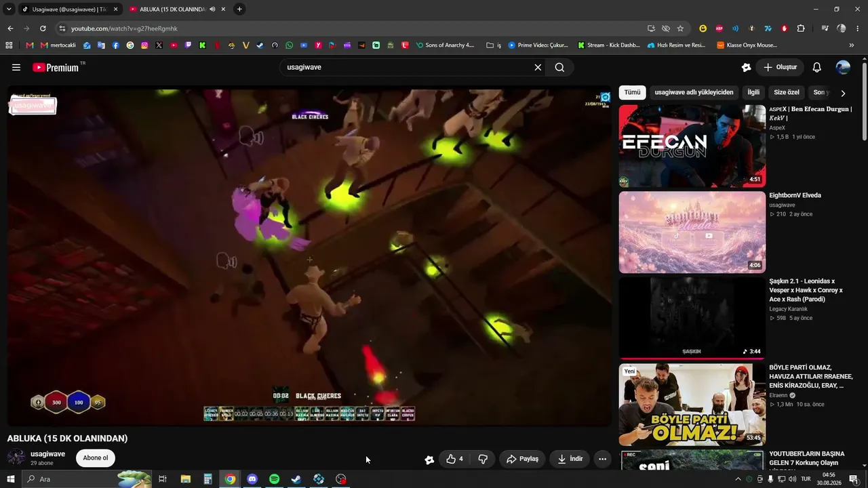Close the Usagiwave TikTok tab

(x=115, y=9)
